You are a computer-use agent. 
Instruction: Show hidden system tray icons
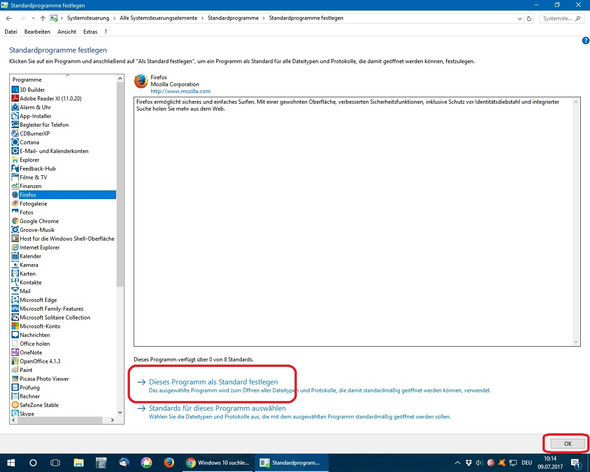(458, 463)
